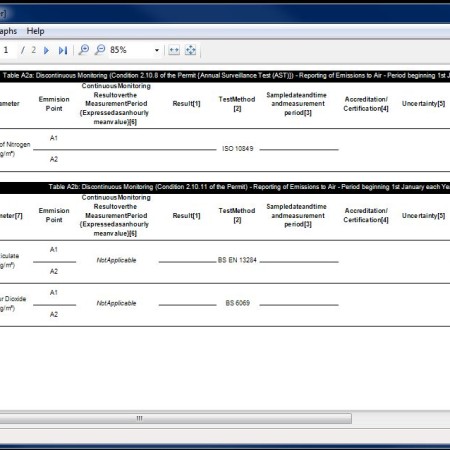Click Table A2b title bar text
Viewport: 450px width, 450px height.
click(x=249, y=187)
